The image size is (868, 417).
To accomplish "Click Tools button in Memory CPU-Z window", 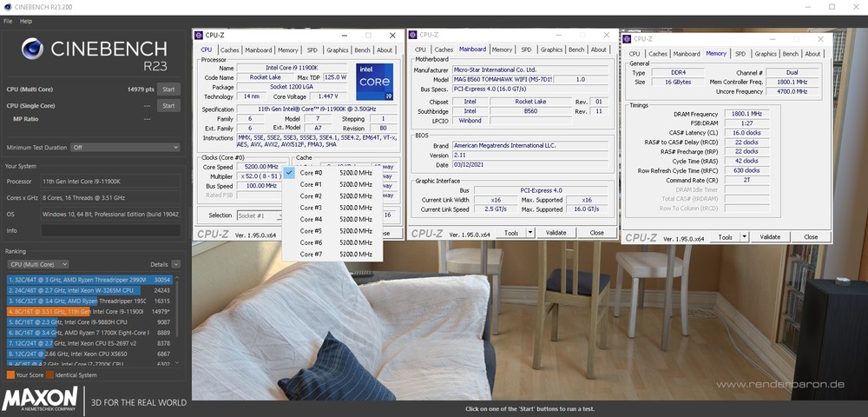I will [725, 237].
